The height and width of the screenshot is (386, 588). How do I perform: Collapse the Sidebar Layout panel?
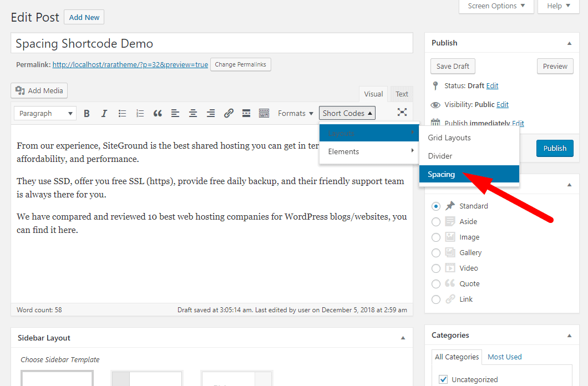(x=403, y=338)
